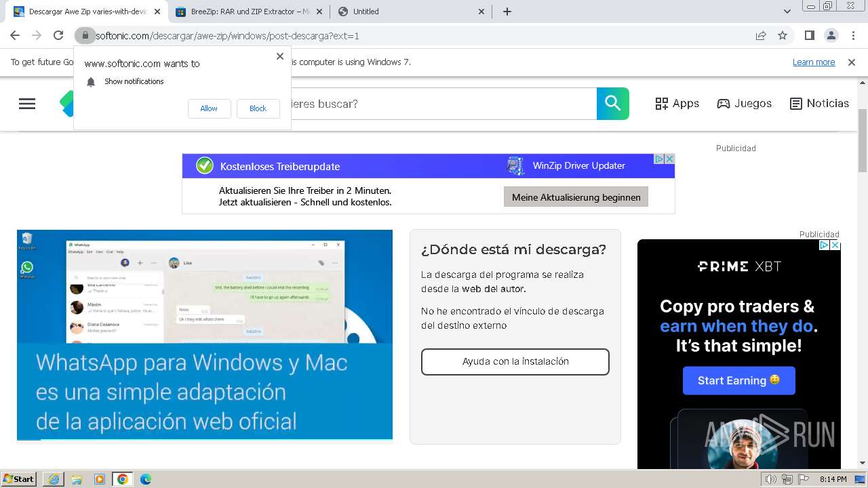Screen dimensions: 868x488
Task: Close the Prime XBT side ad
Action: 835,245
